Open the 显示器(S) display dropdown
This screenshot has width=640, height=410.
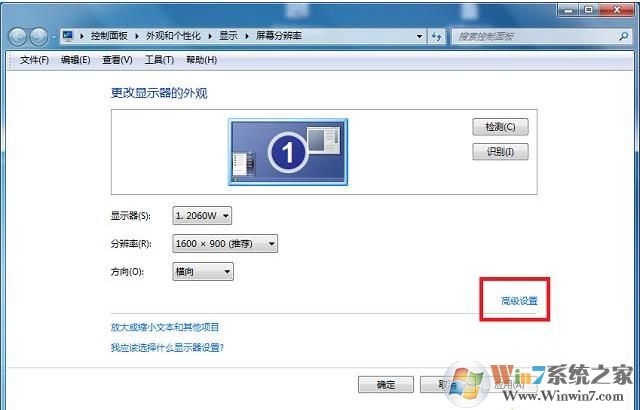click(x=202, y=216)
